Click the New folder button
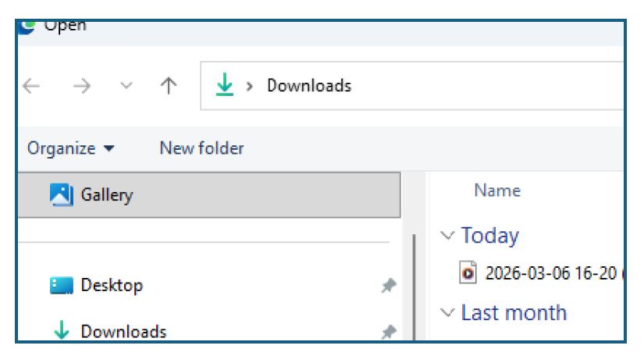The width and height of the screenshot is (644, 356). 201,148
